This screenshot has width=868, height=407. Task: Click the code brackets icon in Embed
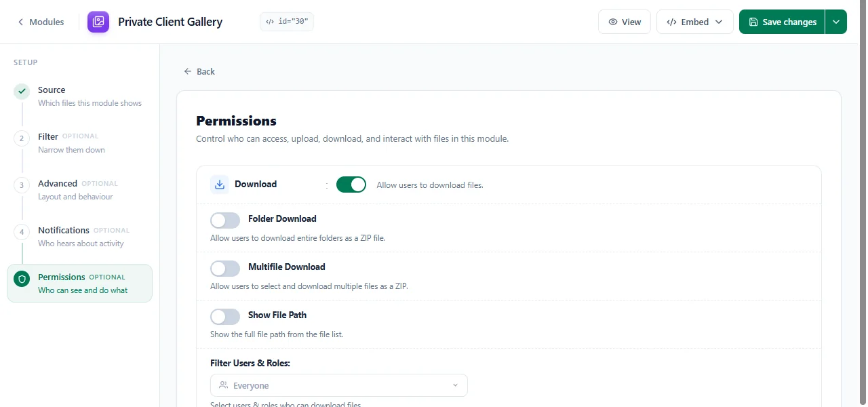671,22
